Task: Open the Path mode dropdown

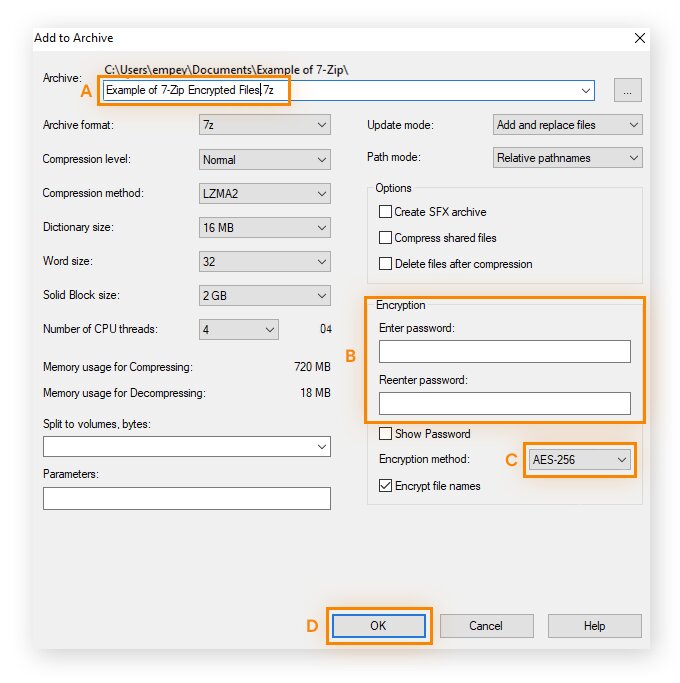Action: coord(567,158)
